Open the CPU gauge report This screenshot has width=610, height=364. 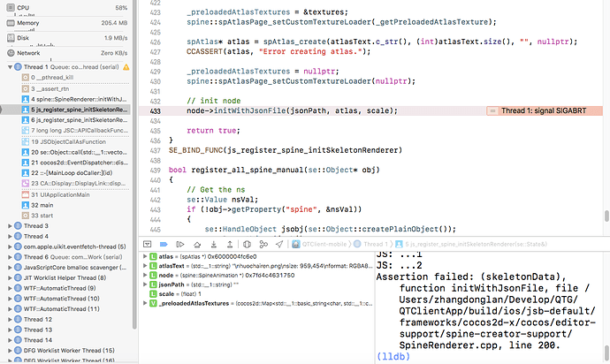pyautogui.click(x=67, y=7)
